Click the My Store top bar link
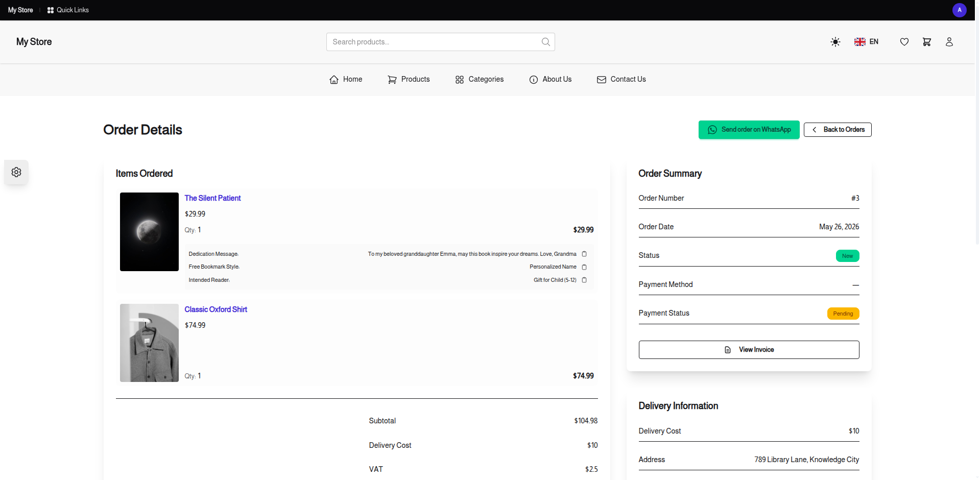This screenshot has height=480, width=980. click(x=20, y=10)
